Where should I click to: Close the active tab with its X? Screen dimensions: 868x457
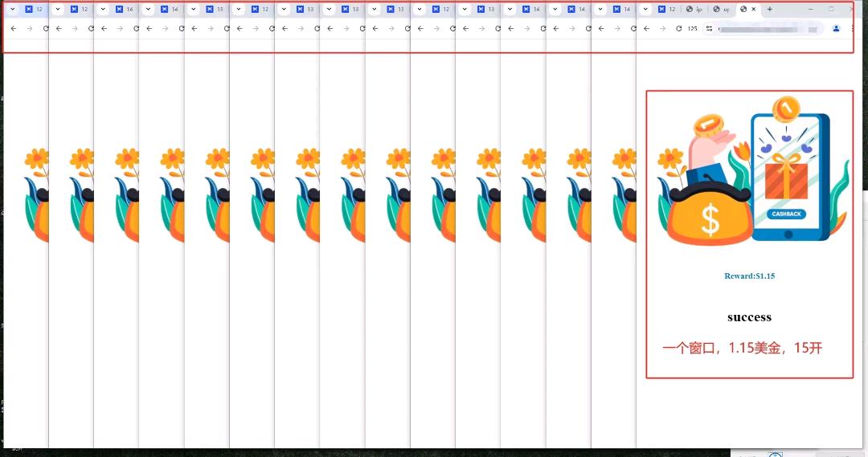(x=754, y=10)
